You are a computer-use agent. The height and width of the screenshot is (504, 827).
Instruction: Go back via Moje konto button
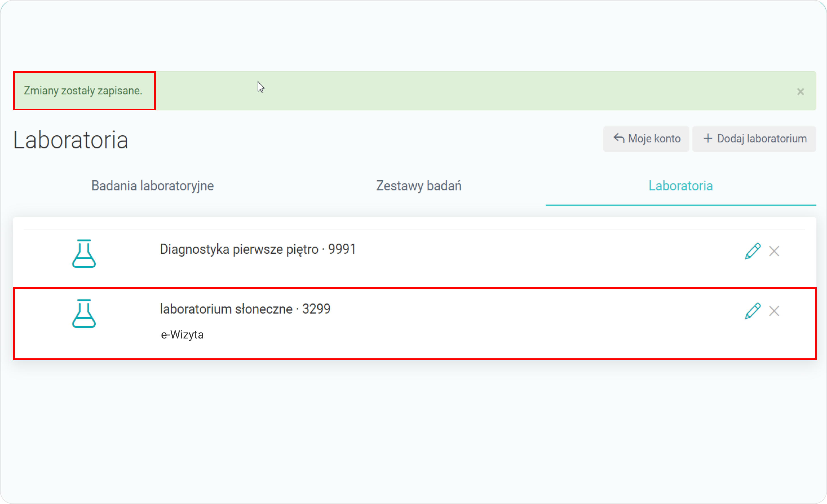646,139
